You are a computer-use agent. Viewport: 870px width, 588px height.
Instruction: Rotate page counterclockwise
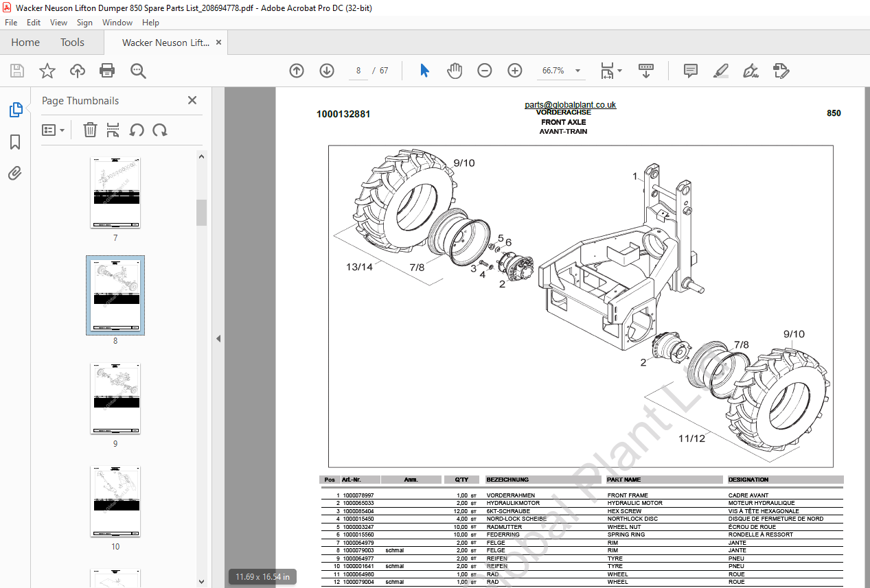click(137, 130)
